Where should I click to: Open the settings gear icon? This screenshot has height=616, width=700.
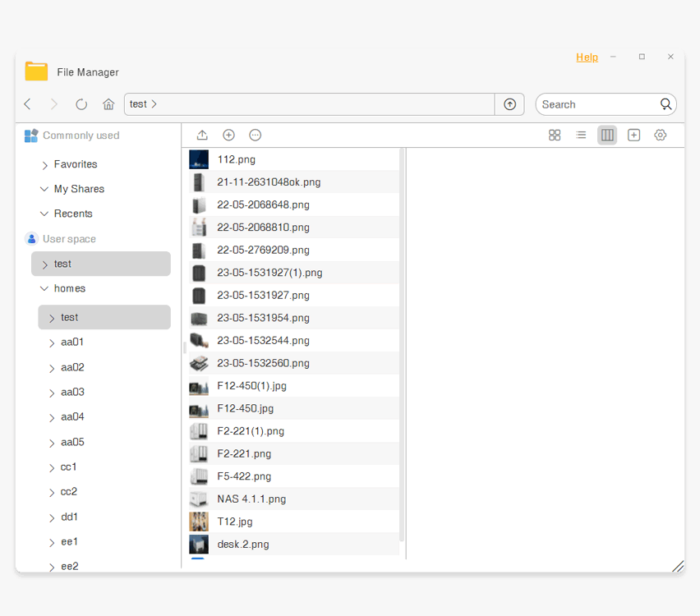[661, 136]
